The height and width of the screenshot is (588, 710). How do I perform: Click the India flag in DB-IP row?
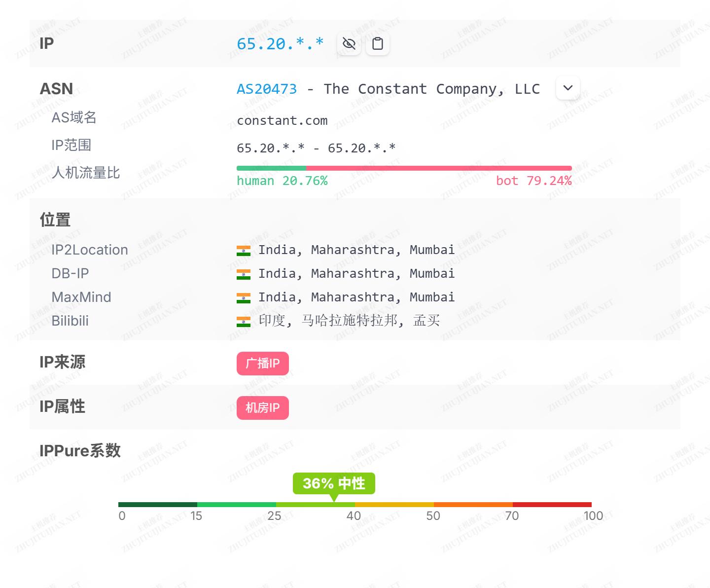point(244,274)
